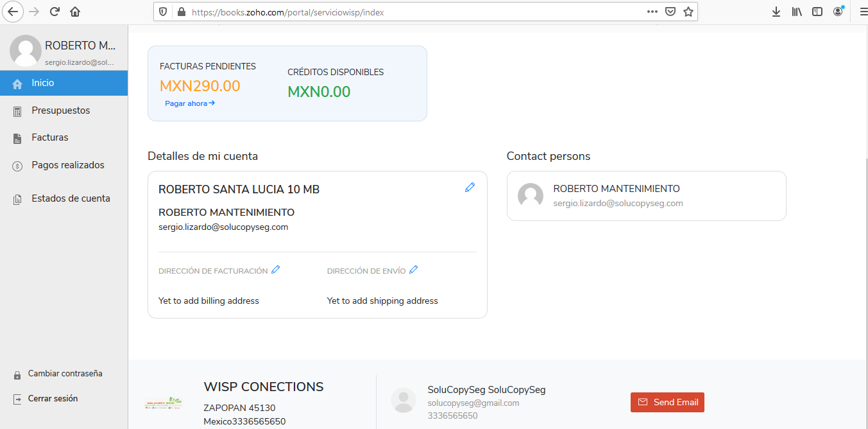Image resolution: width=868 pixels, height=429 pixels.
Task: Edit account details with the pencil icon
Action: tap(470, 188)
